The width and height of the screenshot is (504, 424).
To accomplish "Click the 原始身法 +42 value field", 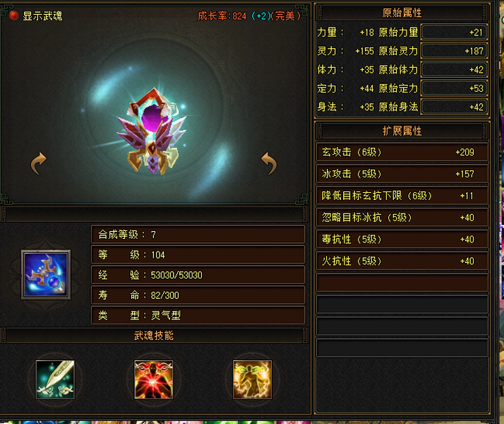I will [454, 107].
